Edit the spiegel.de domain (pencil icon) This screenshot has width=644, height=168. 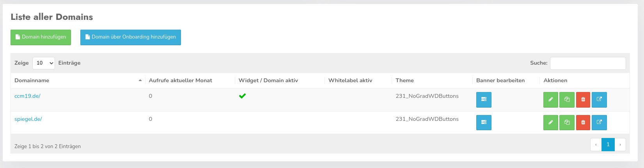tap(550, 122)
